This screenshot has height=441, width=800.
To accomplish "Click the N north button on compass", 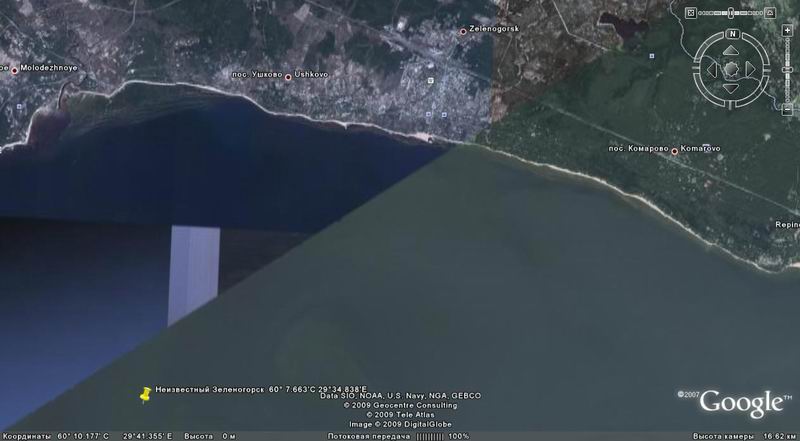I will pos(732,33).
